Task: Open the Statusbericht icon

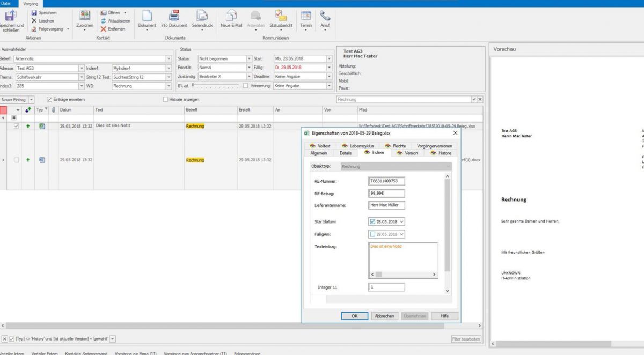Action: click(x=281, y=16)
